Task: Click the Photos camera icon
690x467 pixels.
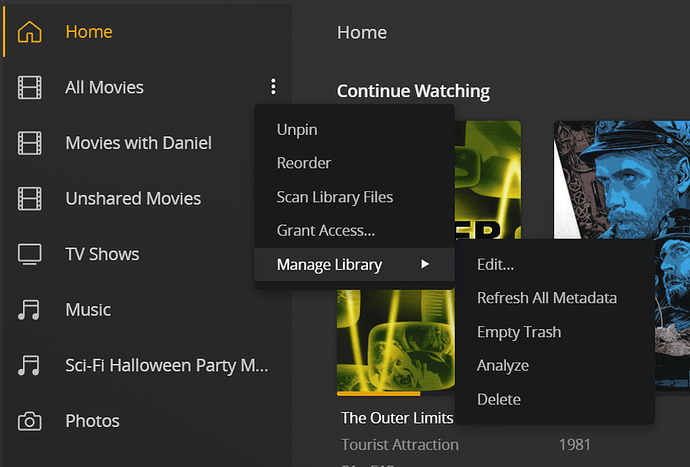Action: [x=29, y=421]
